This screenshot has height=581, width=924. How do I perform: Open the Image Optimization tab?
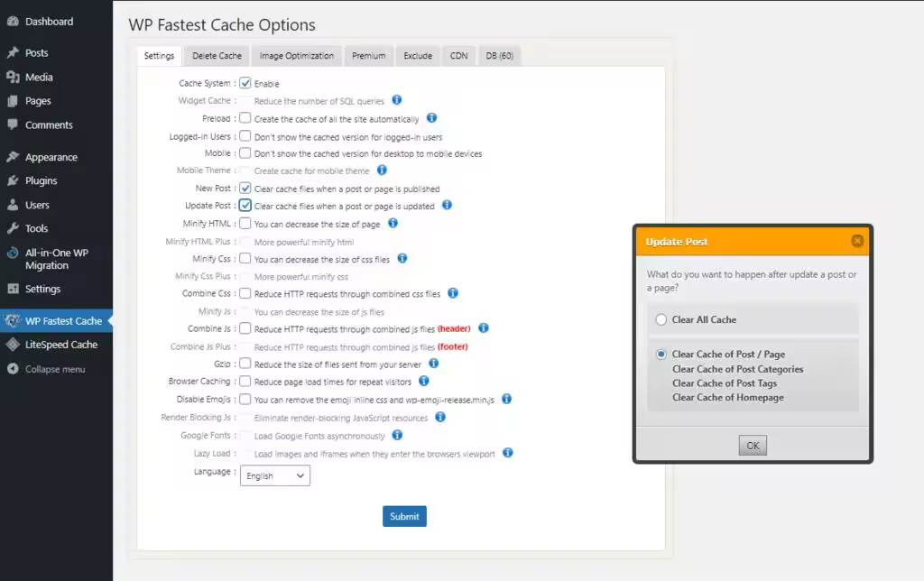296,55
